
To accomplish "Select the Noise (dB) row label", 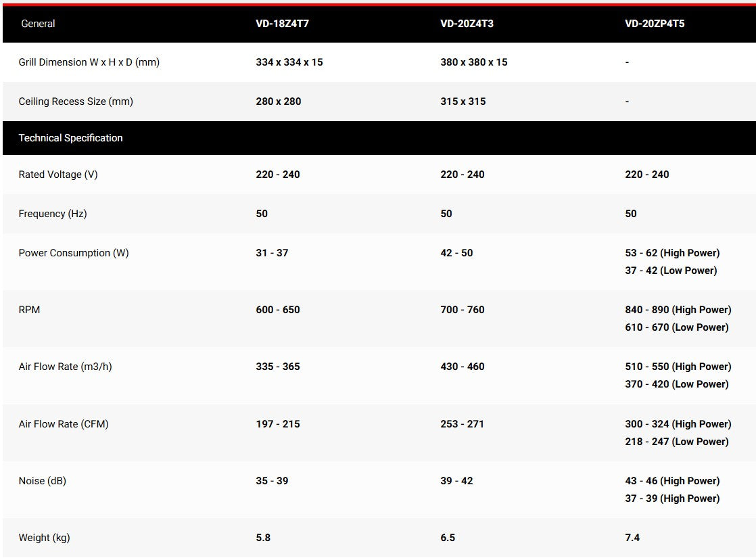I will [43, 481].
